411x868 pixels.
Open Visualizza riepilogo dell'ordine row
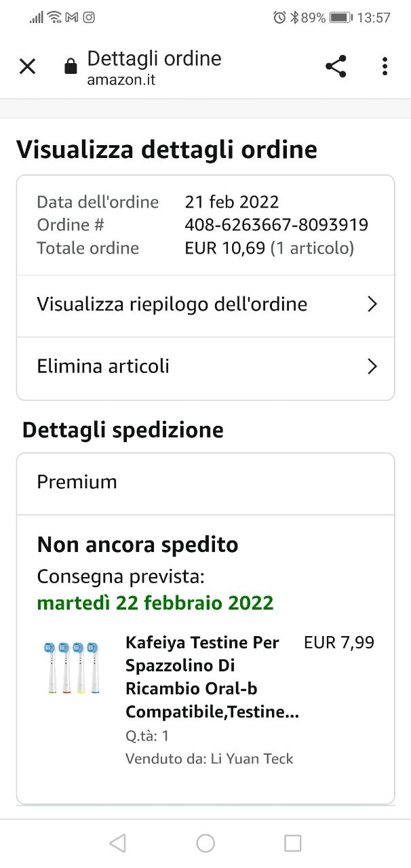172,304
